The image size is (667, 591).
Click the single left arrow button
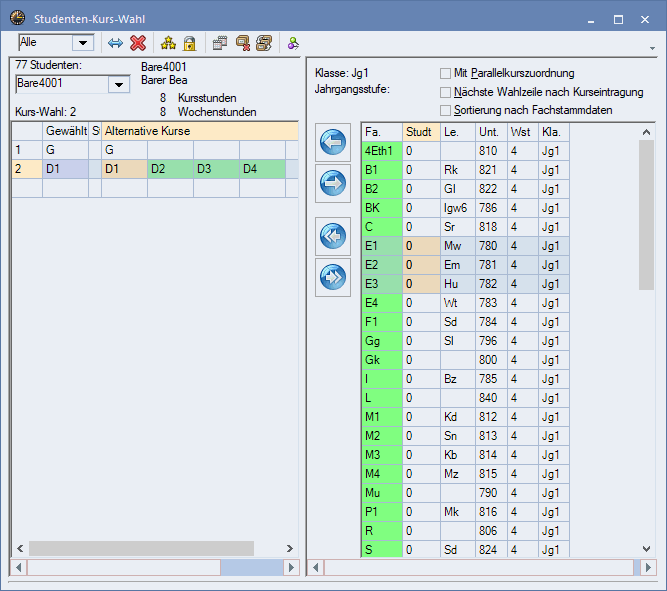[332, 143]
